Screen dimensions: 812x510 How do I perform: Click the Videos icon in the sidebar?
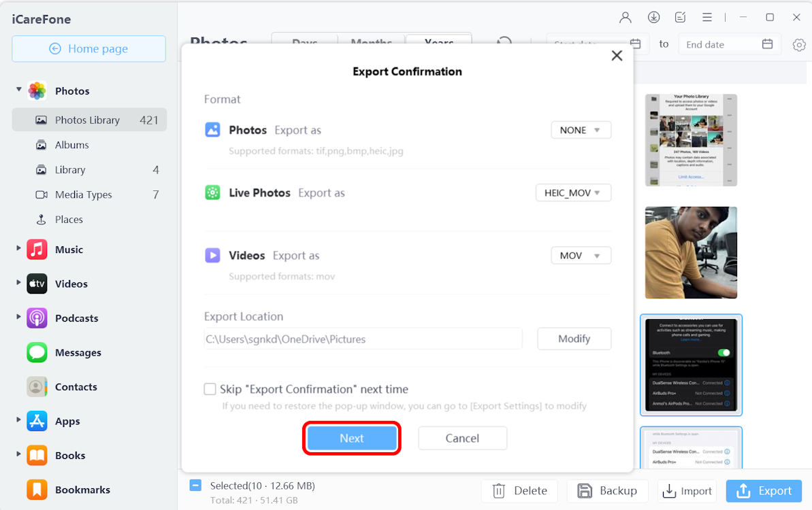35,284
